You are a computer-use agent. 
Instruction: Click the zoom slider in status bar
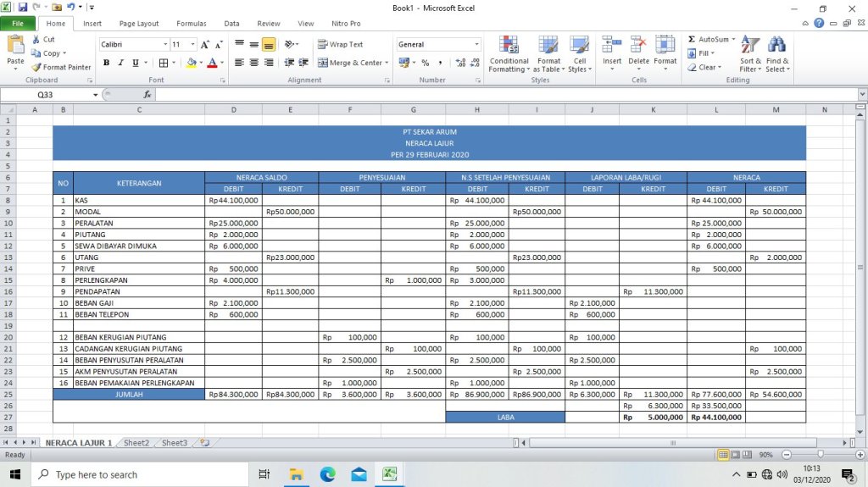coord(820,455)
